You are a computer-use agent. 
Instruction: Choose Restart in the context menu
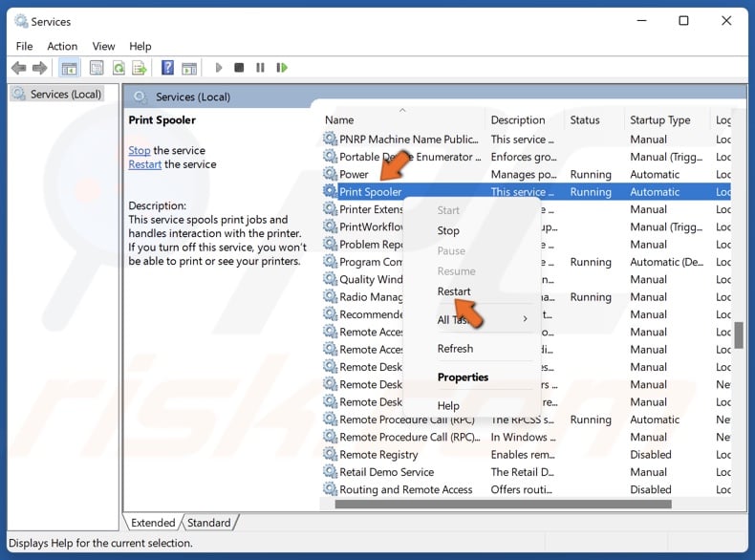[x=454, y=291]
